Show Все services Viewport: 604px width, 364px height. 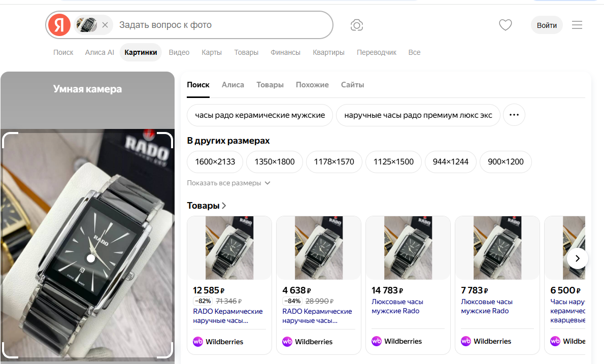click(415, 52)
